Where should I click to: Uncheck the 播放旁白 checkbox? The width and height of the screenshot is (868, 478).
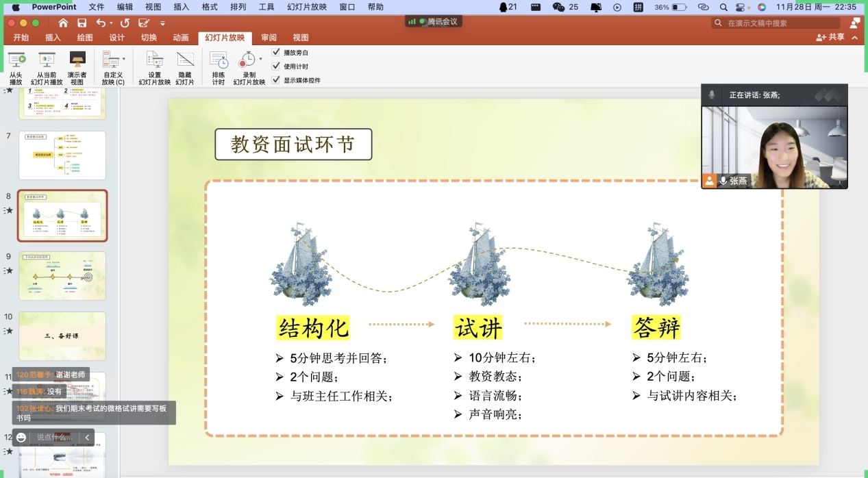tap(276, 52)
